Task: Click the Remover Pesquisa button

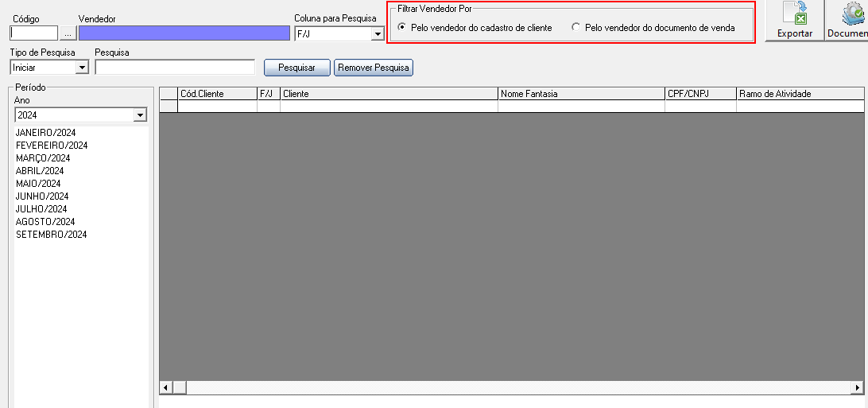Action: 374,68
